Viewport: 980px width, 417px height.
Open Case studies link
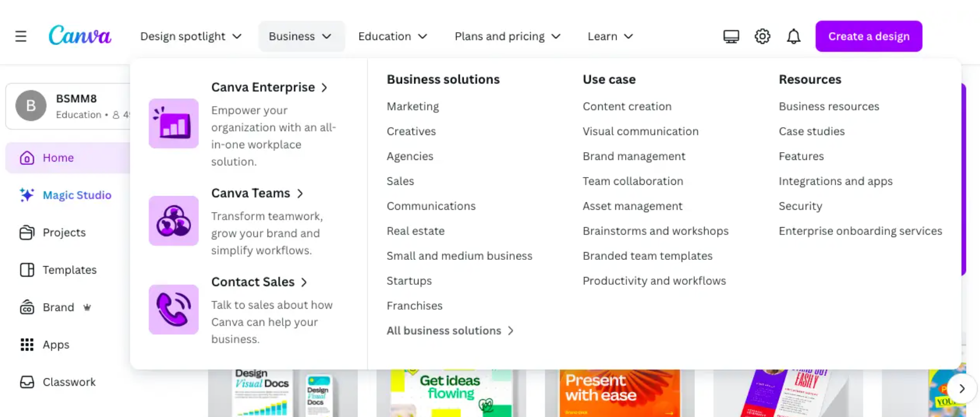coord(812,132)
